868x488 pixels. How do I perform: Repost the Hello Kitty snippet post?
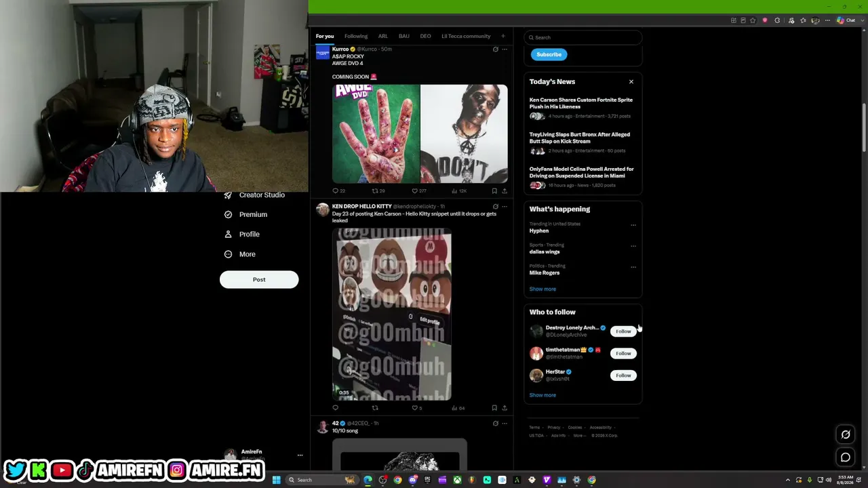[375, 408]
